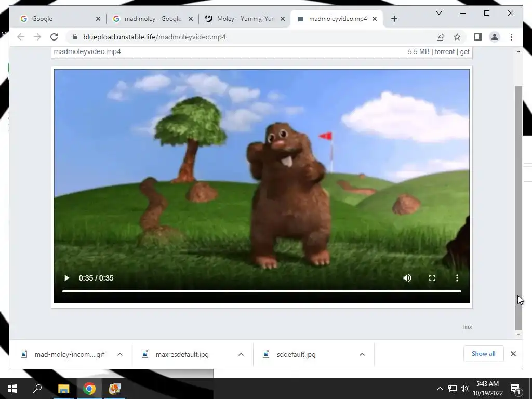Click the madmoleyvideo.mp4 file name heading
The width and height of the screenshot is (532, 399).
pos(87,51)
